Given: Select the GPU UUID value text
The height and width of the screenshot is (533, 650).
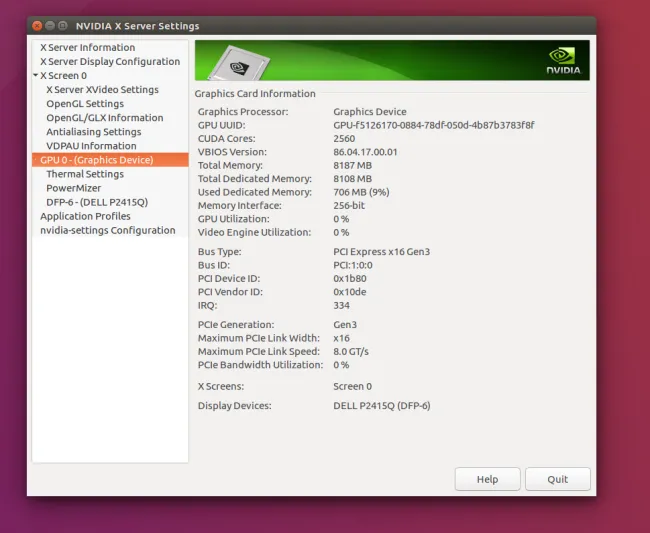Looking at the screenshot, I should (x=434, y=125).
